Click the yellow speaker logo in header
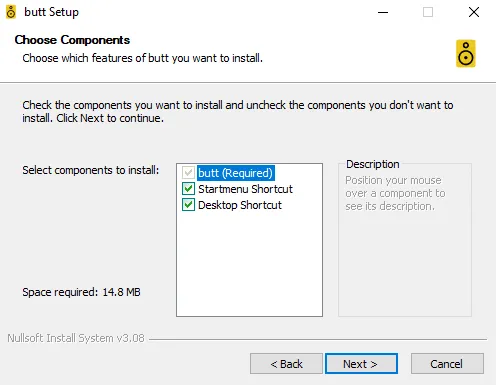The width and height of the screenshot is (496, 385). [466, 54]
